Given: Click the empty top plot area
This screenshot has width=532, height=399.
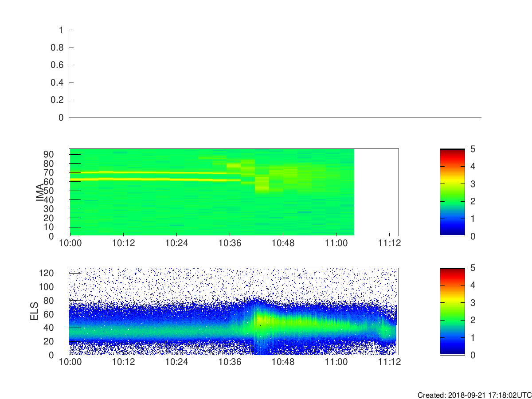Looking at the screenshot, I should (x=275, y=74).
